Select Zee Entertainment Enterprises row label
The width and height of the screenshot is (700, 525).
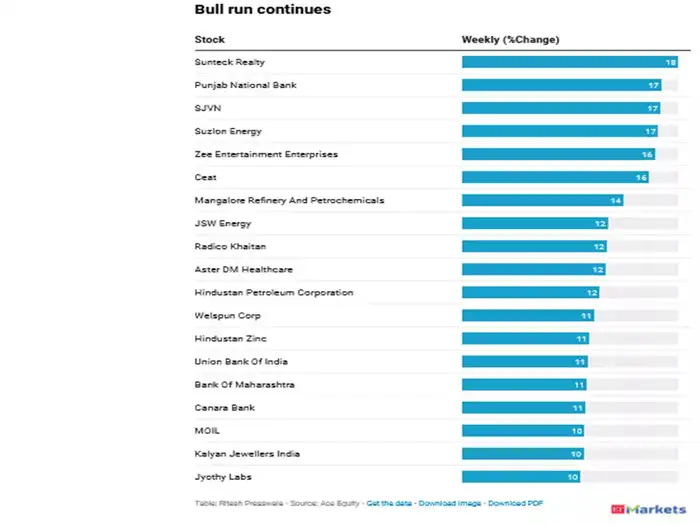pyautogui.click(x=266, y=154)
